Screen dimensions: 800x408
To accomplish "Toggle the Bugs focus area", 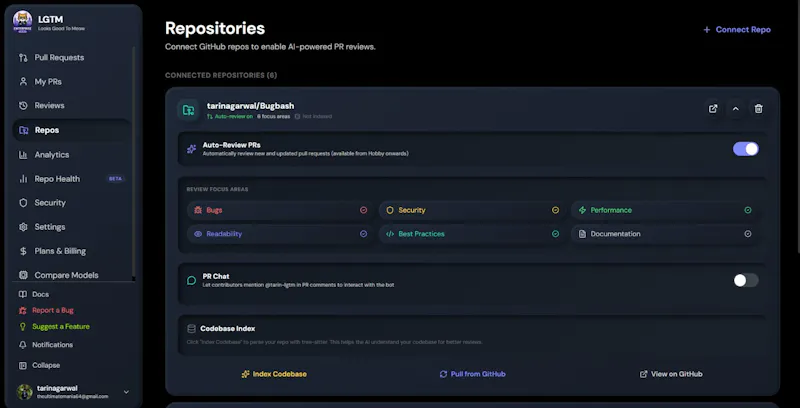I will [x=280, y=210].
